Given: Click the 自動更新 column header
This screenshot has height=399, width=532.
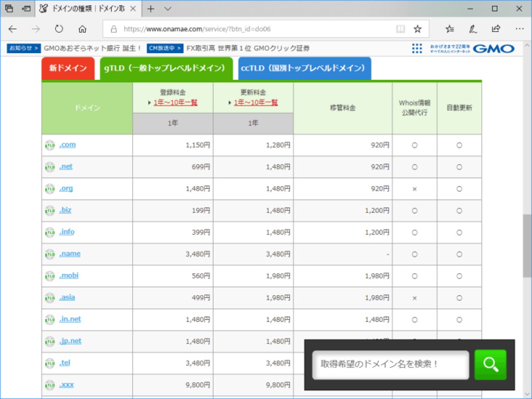Looking at the screenshot, I should 459,108.
